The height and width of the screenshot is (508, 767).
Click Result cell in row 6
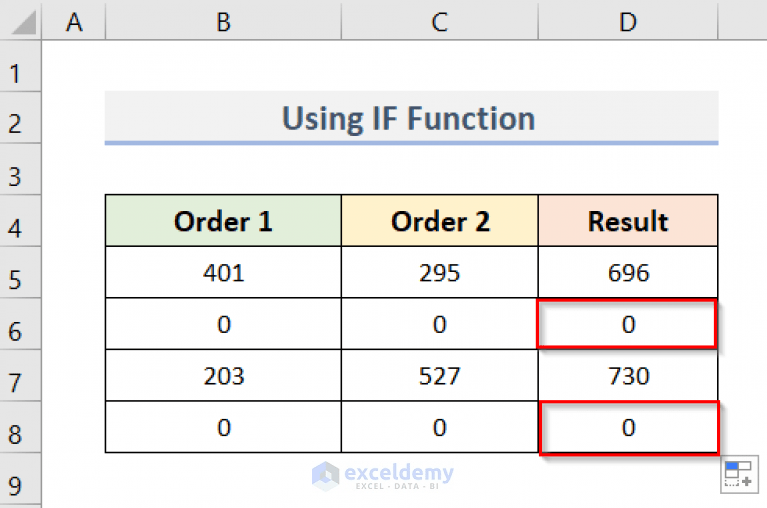tap(628, 324)
